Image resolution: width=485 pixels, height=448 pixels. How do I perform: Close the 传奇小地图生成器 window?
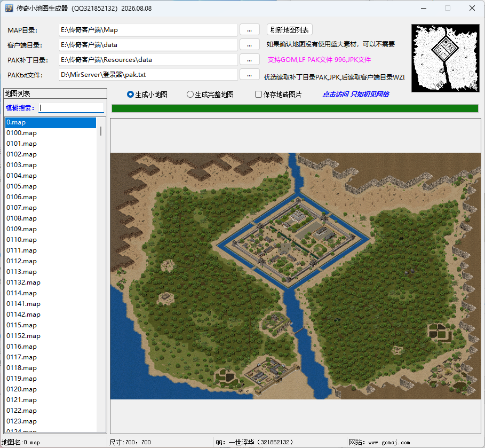472,8
